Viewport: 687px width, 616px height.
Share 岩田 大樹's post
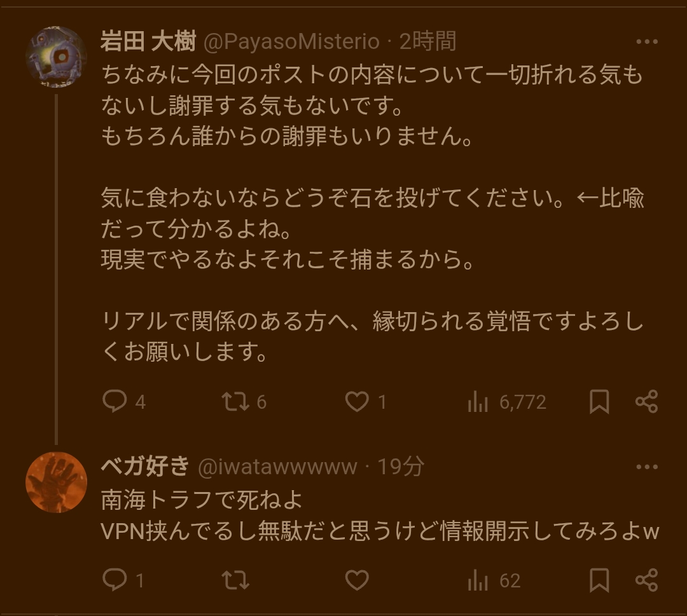click(646, 402)
